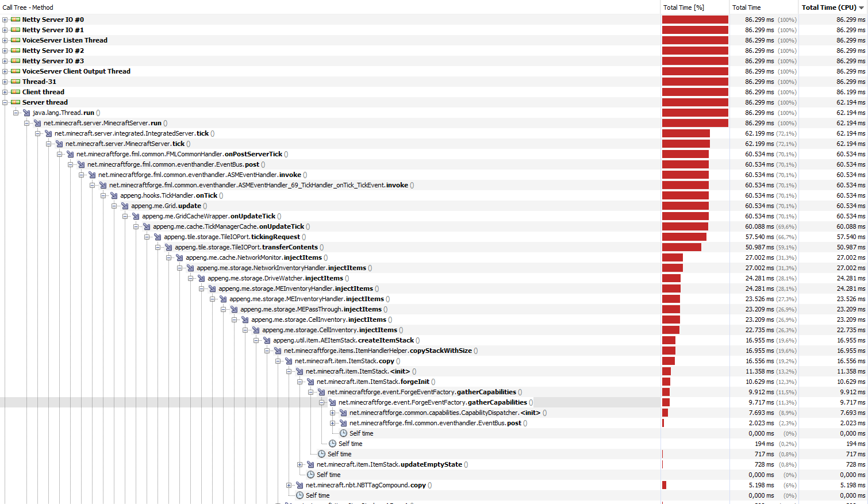Click the red time bar for transferContents row
Viewport: 868px width, 504px height.
[682, 247]
